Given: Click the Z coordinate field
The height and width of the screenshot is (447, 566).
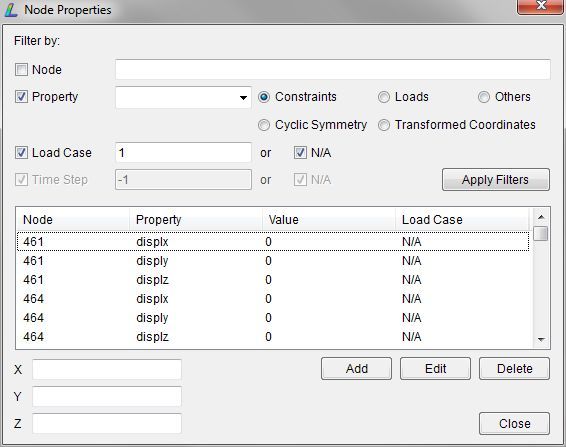Looking at the screenshot, I should point(107,424).
